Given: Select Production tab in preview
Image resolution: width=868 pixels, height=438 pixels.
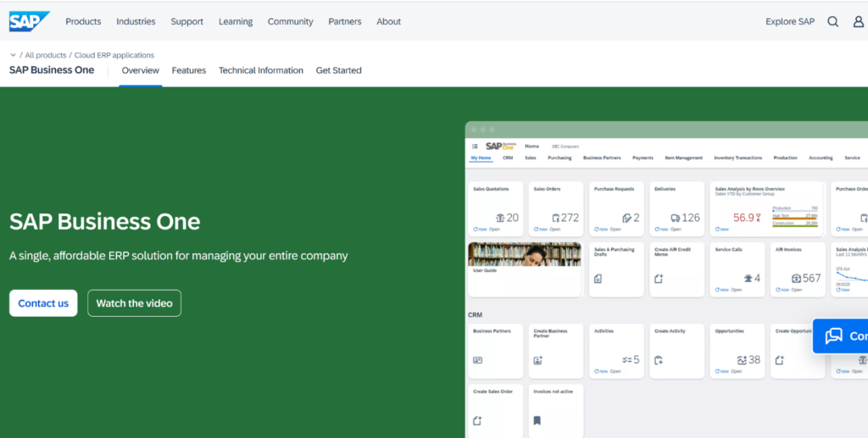Looking at the screenshot, I should click(x=785, y=158).
